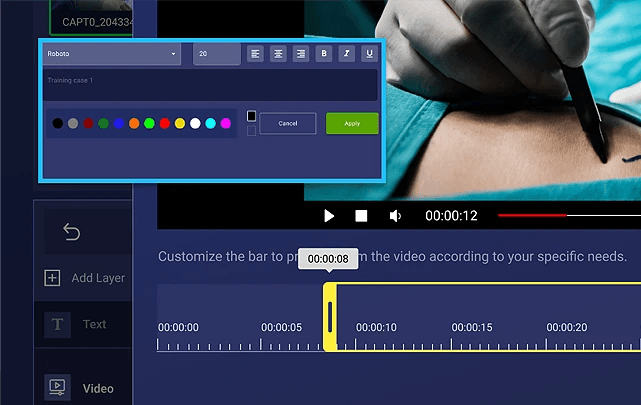Click the Cancel button

point(288,123)
